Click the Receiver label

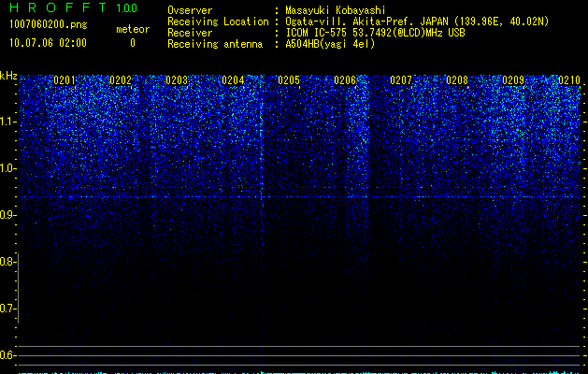coord(190,33)
